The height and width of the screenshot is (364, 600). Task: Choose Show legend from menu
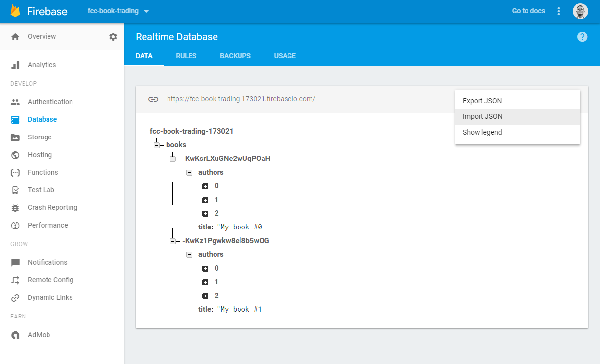pyautogui.click(x=518, y=133)
